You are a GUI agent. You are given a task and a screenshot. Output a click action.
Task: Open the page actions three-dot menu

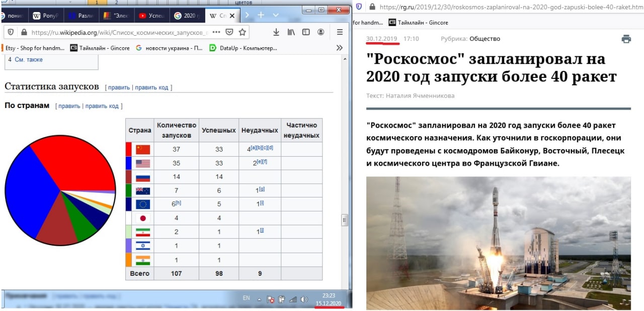(x=216, y=32)
